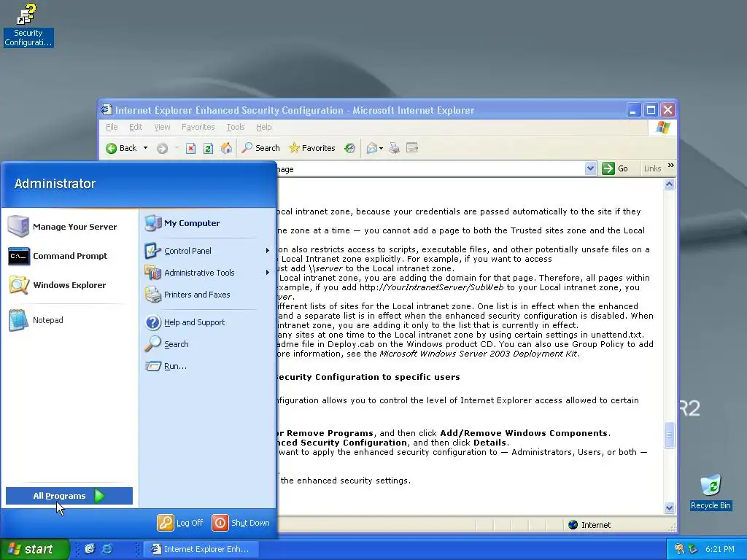
Task: Click the Administrator name in Start menu
Action: (55, 183)
